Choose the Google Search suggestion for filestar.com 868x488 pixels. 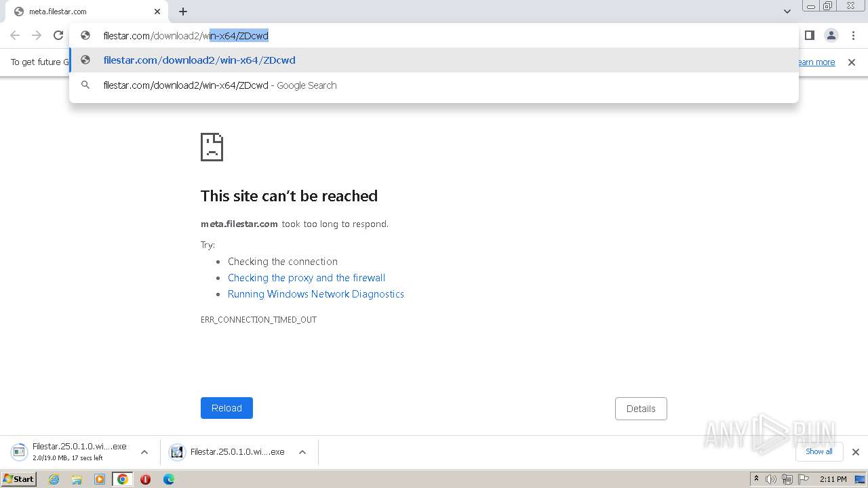click(434, 85)
